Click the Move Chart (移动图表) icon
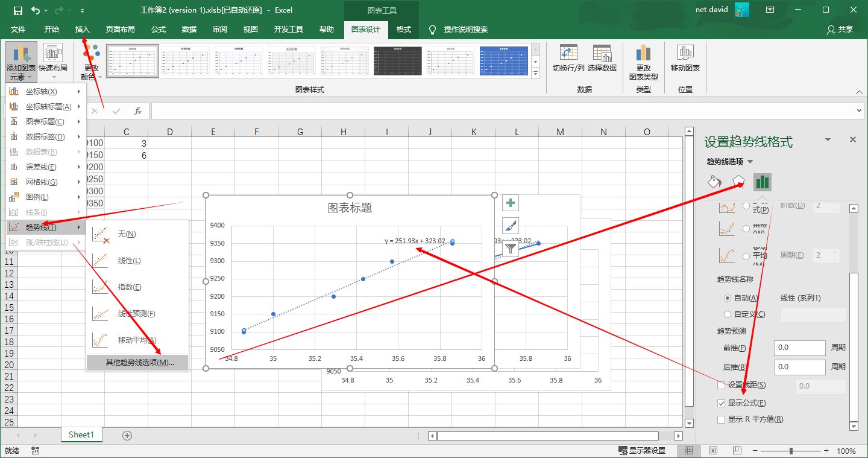Viewport: 868px width, 458px height. click(x=685, y=53)
